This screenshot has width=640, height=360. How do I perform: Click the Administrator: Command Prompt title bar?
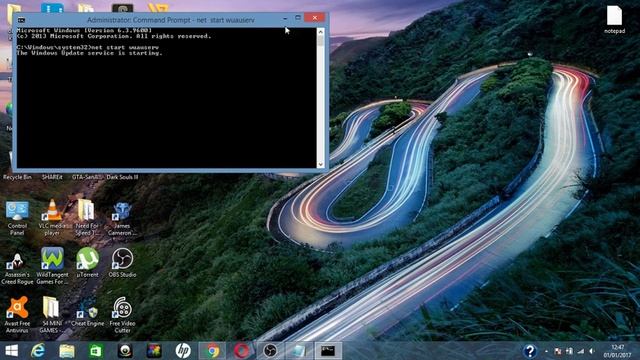tap(171, 20)
